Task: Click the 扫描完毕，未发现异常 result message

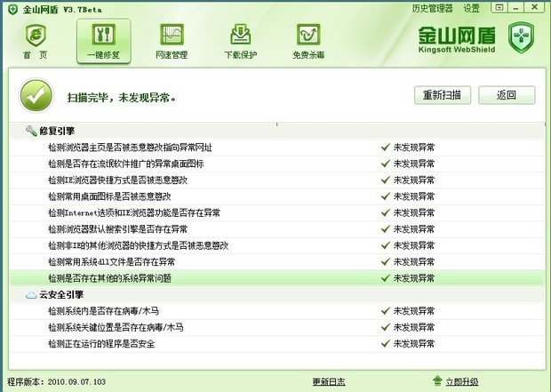Action: pyautogui.click(x=121, y=98)
